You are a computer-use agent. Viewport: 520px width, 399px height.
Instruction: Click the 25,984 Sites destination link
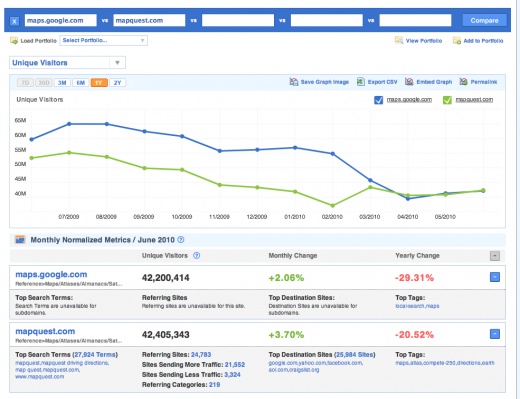[x=354, y=355]
